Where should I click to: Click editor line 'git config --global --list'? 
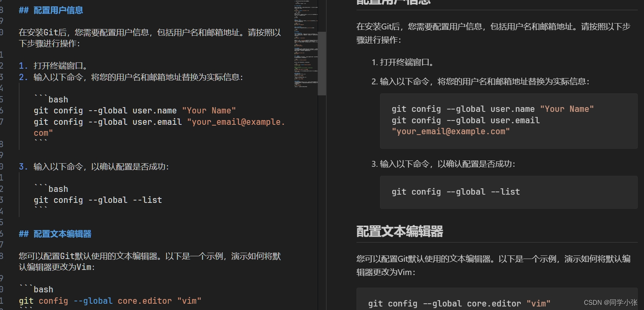point(98,200)
